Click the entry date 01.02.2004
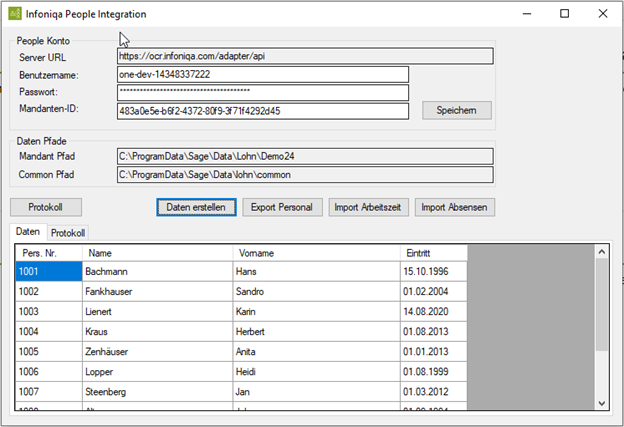 click(x=426, y=291)
